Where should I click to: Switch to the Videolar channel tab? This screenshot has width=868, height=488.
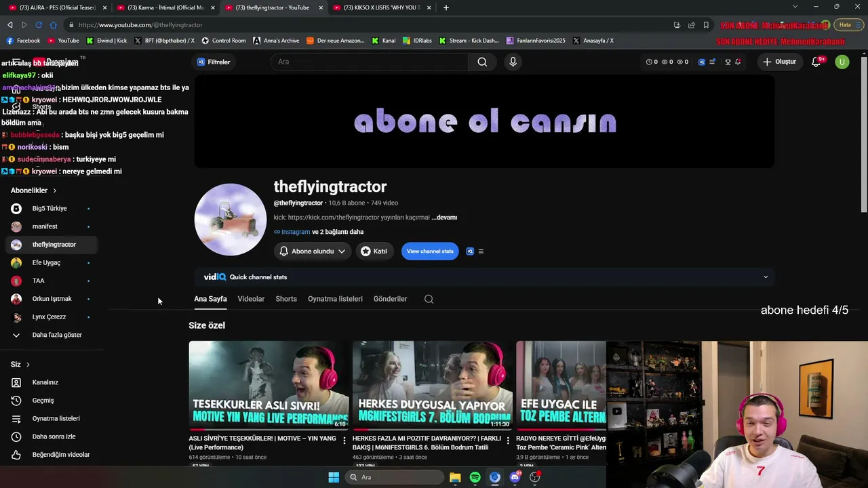251,299
